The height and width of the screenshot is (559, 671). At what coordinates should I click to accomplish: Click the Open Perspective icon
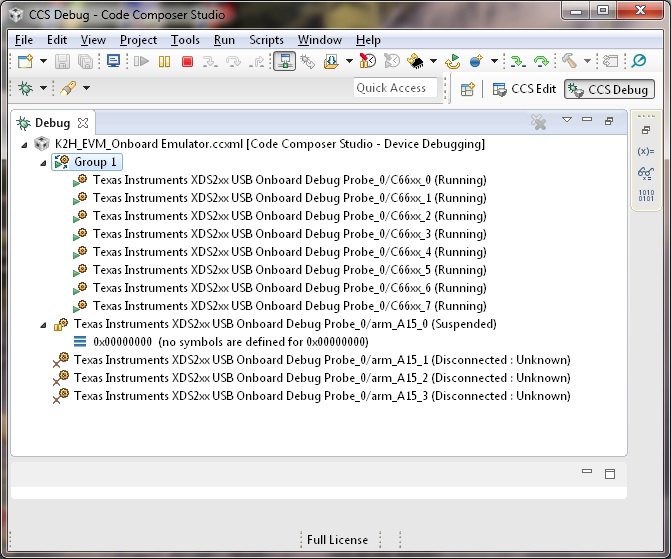click(467, 89)
